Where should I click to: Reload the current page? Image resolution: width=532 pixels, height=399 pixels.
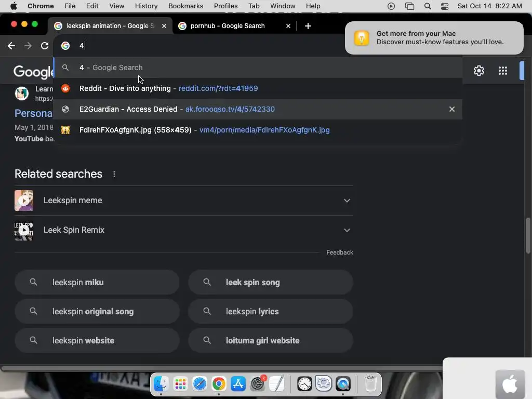[x=45, y=46]
